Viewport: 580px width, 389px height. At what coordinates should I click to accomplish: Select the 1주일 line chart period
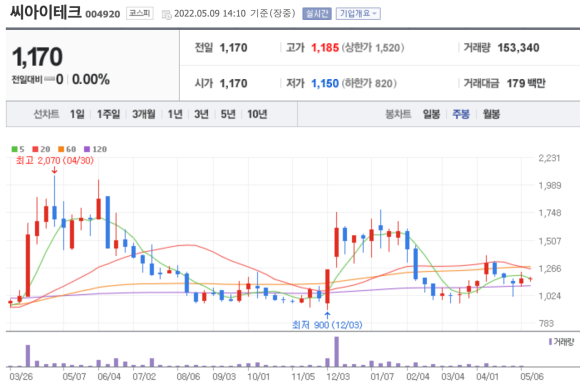tap(108, 114)
